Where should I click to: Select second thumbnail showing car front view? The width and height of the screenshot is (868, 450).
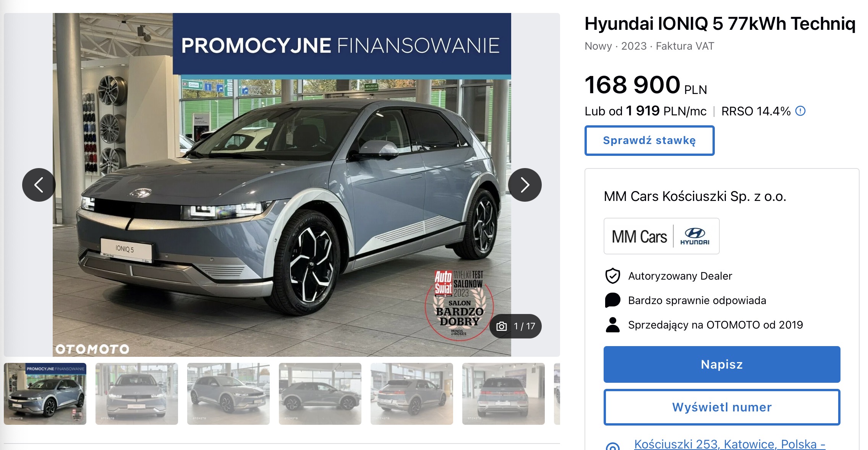point(137,394)
